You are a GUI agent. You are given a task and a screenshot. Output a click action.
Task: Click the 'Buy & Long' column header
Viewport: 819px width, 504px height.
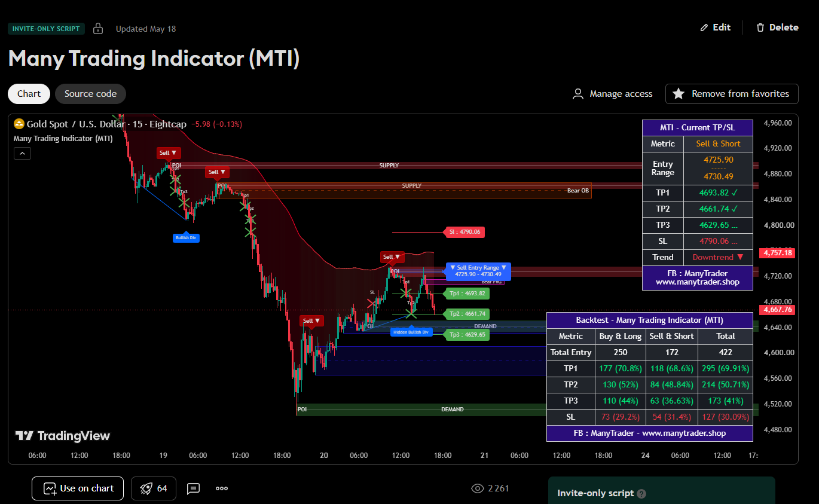(x=621, y=337)
